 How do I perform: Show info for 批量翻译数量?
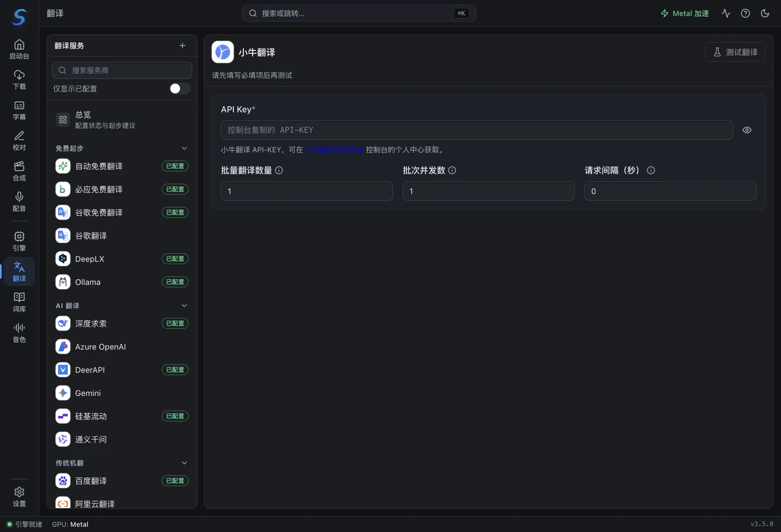coord(279,170)
